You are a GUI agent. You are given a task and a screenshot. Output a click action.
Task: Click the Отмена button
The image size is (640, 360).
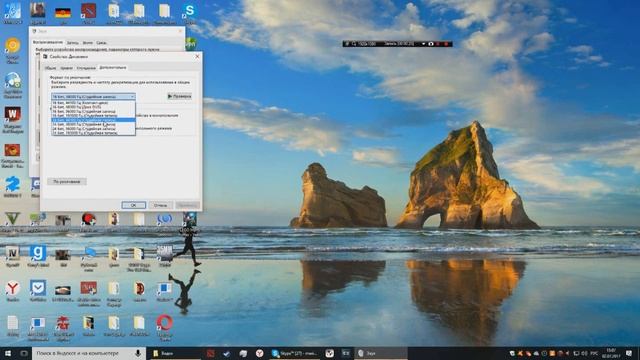pyautogui.click(x=160, y=205)
